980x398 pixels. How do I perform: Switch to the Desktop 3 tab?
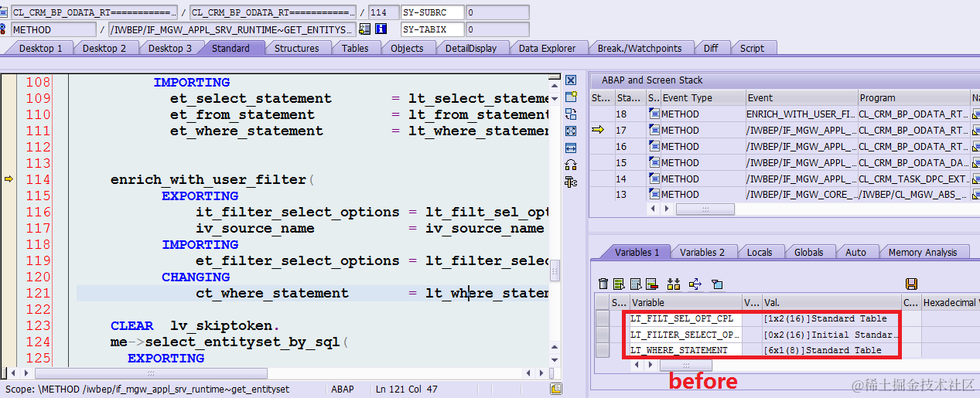click(170, 48)
